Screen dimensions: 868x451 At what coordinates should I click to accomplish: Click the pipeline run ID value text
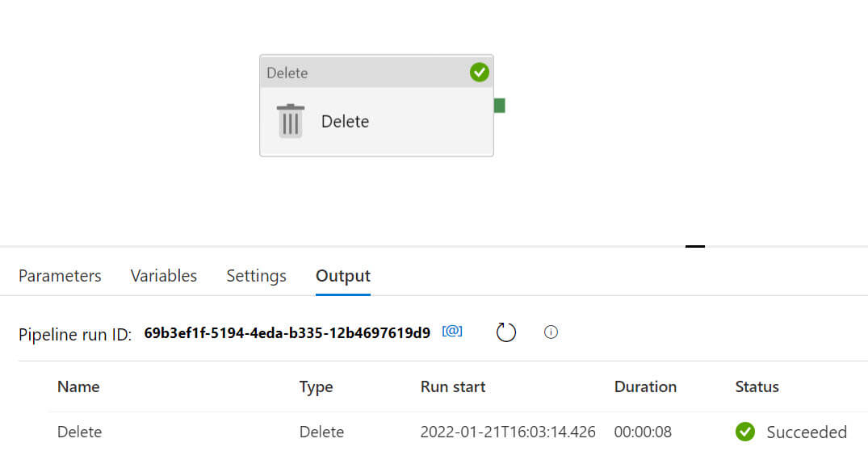tap(287, 332)
